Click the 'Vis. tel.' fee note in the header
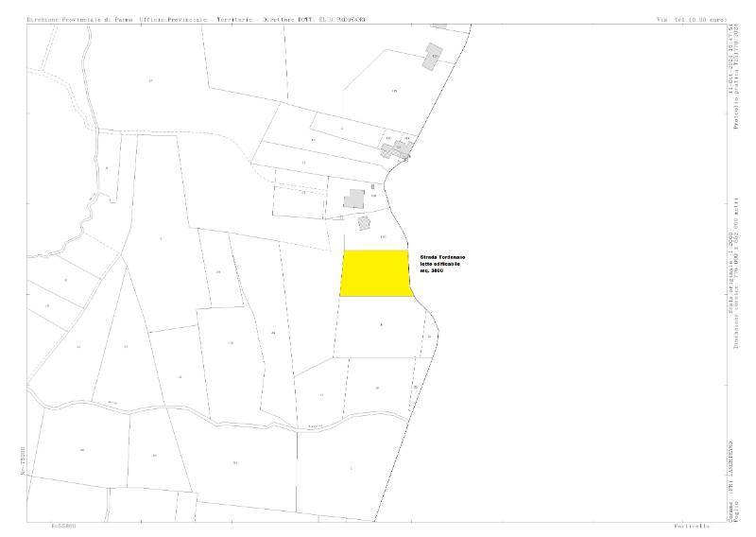This screenshot has height=537, width=756. click(693, 20)
